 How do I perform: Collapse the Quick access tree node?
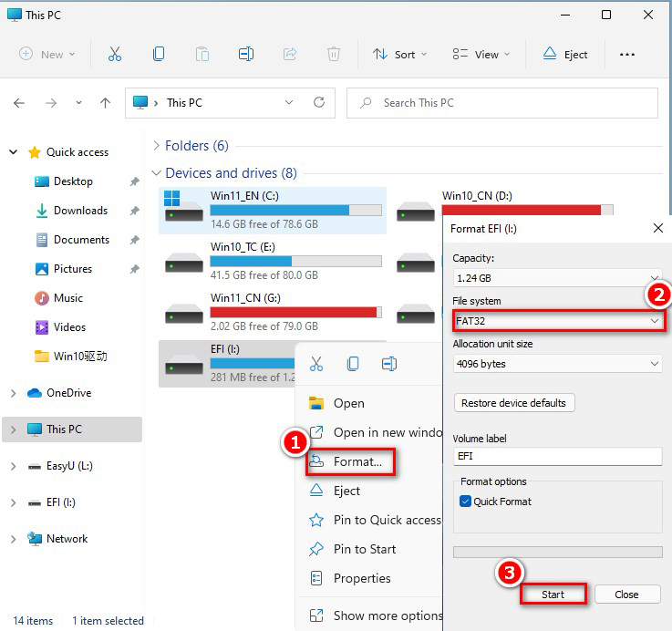[14, 152]
